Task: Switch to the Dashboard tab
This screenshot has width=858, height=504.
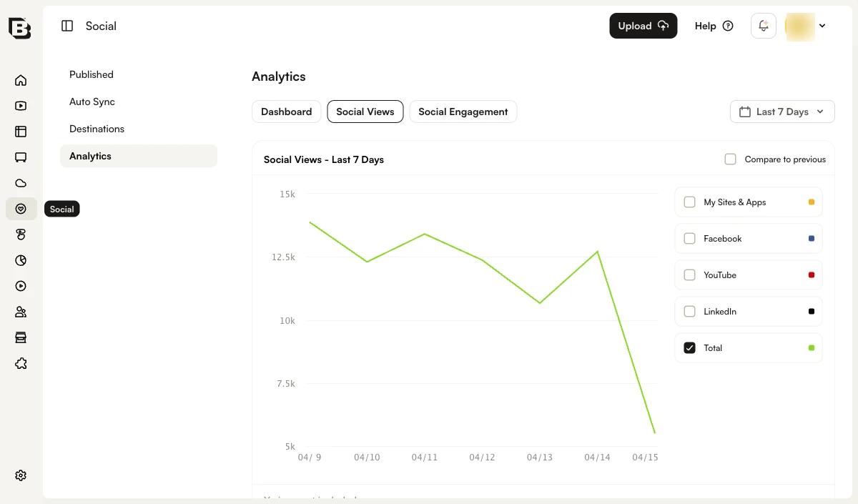Action: (x=287, y=112)
